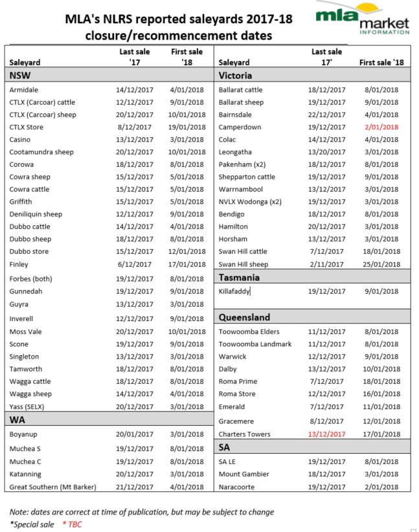Select the Leongatha last sale date
Screen dimensions: 419x532
click(x=326, y=152)
